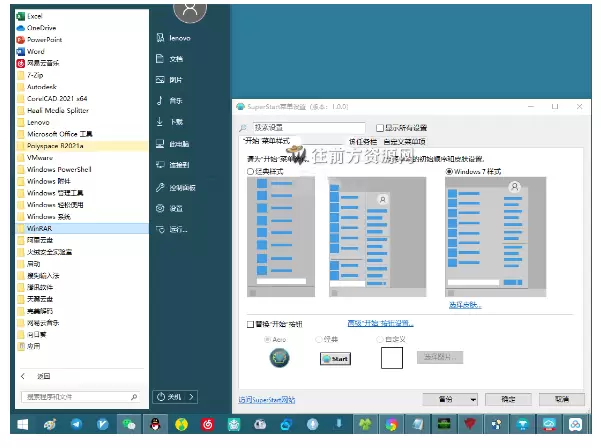Image resolution: width=601 pixels, height=448 pixels.
Task: Open WeChat from the taskbar
Action: (x=128, y=424)
